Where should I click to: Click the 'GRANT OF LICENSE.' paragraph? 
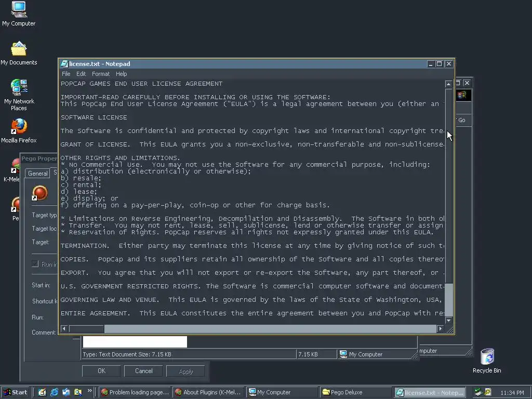pyautogui.click(x=252, y=144)
